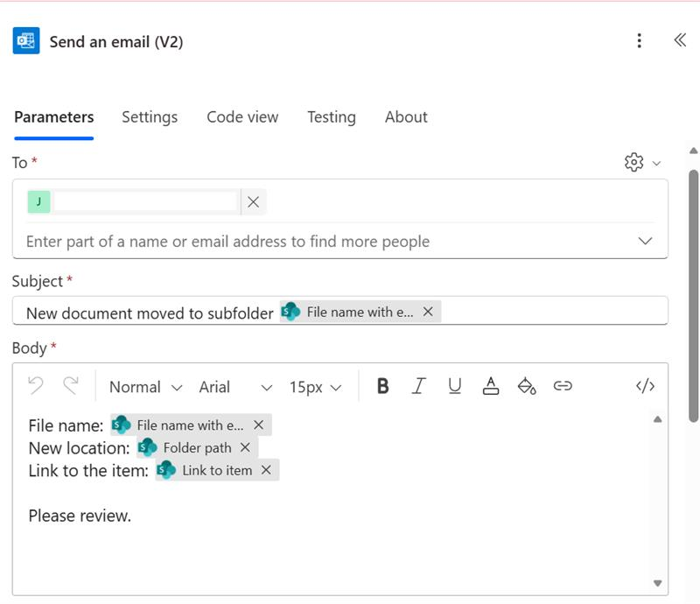Click the Folder path token

coord(197,447)
